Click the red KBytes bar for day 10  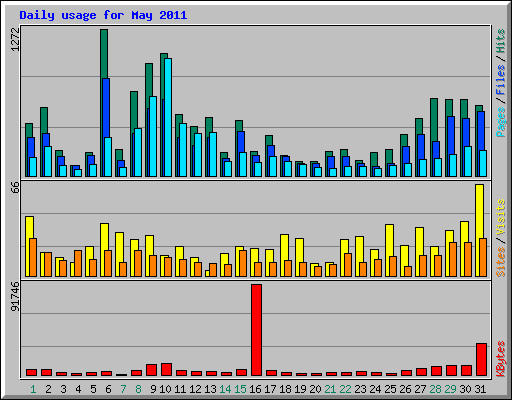(x=166, y=369)
